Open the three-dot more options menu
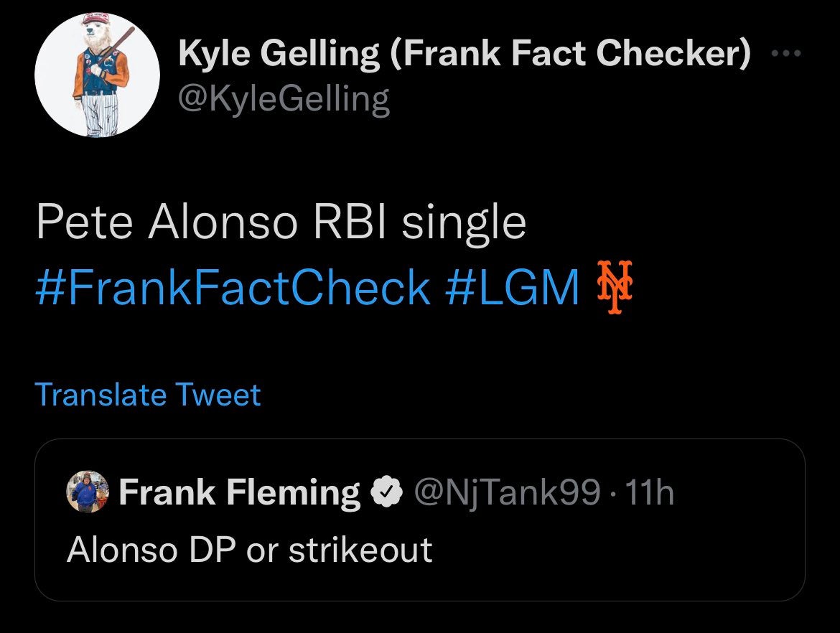Screen dimensions: 840x633 (x=786, y=55)
